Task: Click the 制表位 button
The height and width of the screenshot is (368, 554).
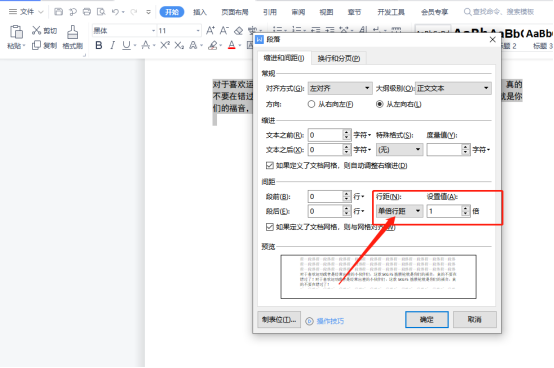Action: [279, 320]
